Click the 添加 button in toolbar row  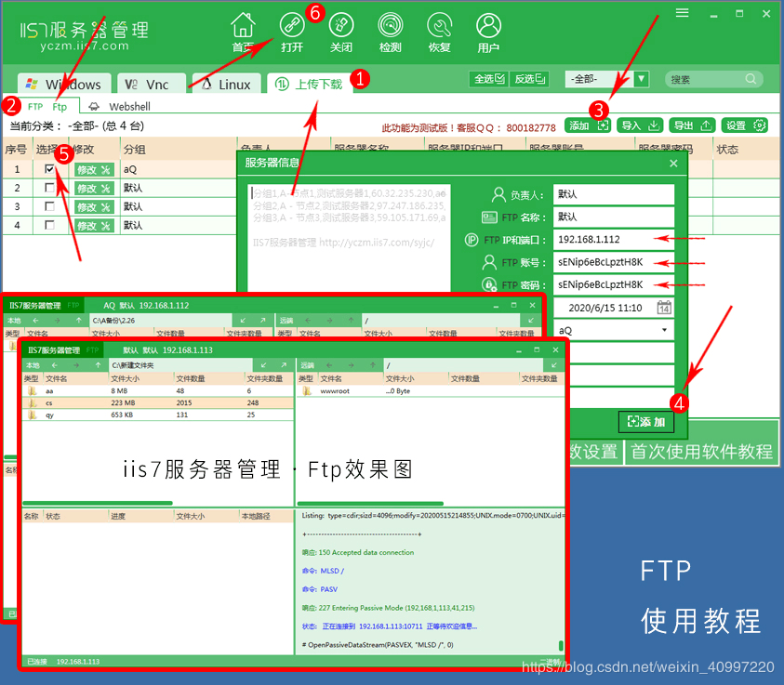pos(589,125)
